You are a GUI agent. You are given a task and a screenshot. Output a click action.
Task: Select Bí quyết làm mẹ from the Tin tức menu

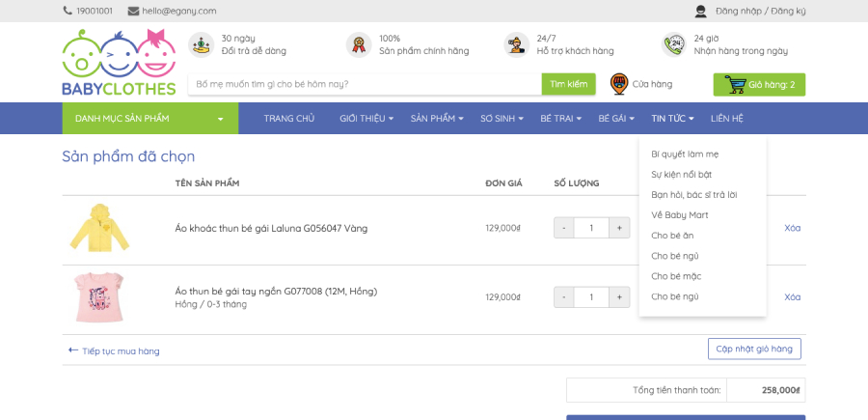685,154
